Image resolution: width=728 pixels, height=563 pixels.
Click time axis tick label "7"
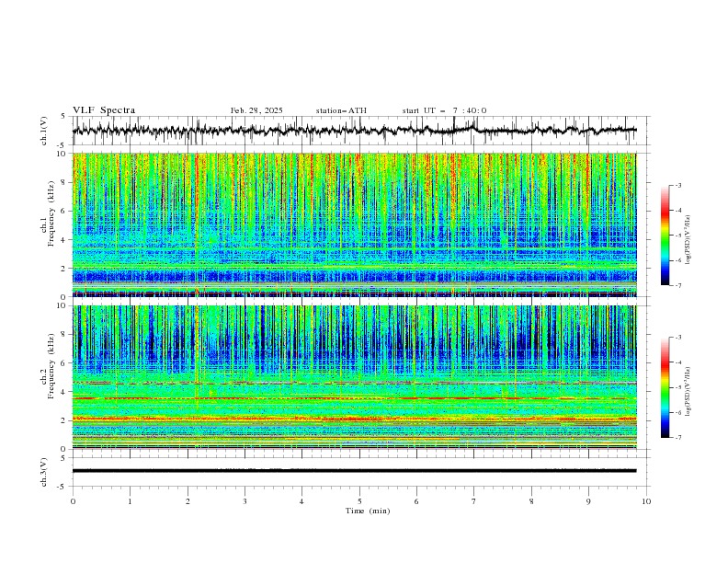pos(474,501)
